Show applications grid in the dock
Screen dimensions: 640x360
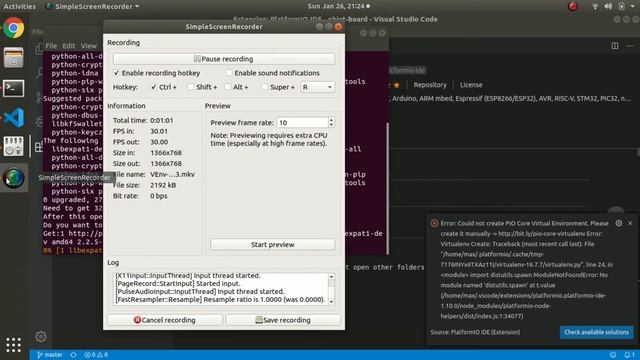(x=13, y=345)
